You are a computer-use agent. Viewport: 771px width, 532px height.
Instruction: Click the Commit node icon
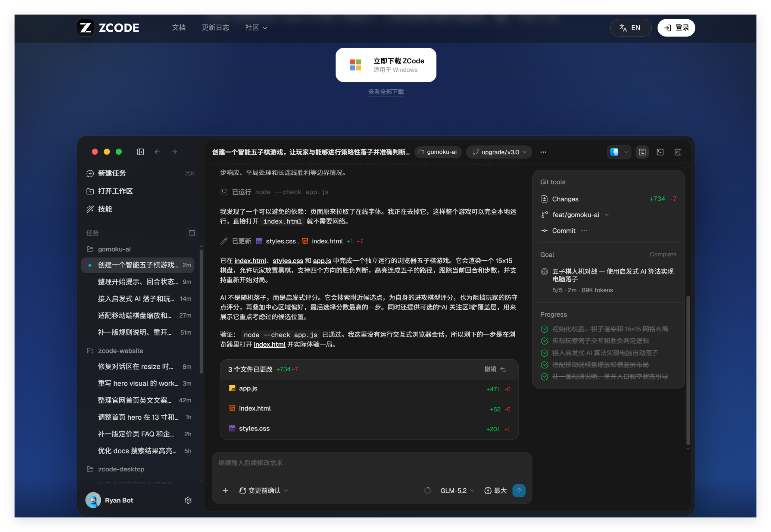pos(544,231)
